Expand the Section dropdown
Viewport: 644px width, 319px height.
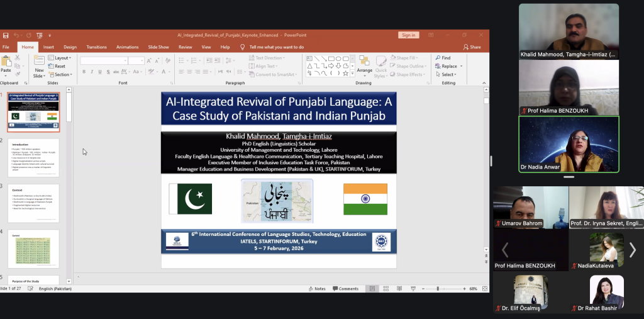pos(60,74)
